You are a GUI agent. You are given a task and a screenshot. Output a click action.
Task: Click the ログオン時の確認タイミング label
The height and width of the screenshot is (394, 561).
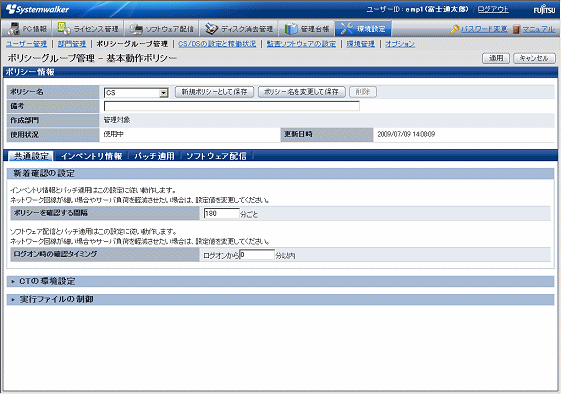tap(55, 254)
